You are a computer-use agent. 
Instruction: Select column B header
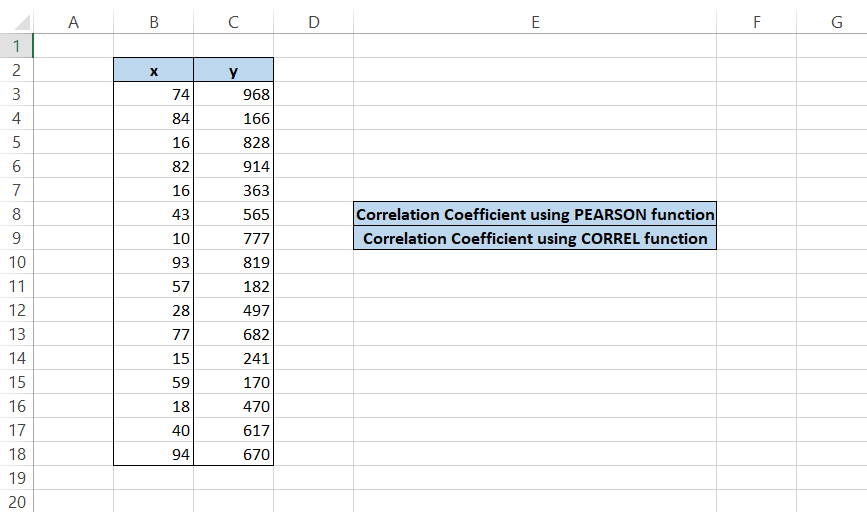[153, 23]
